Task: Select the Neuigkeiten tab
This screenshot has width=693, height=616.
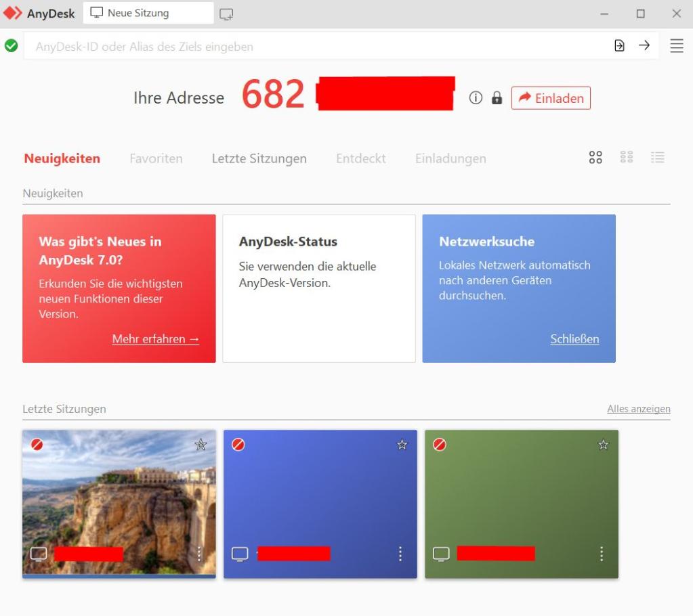Action: pos(62,158)
